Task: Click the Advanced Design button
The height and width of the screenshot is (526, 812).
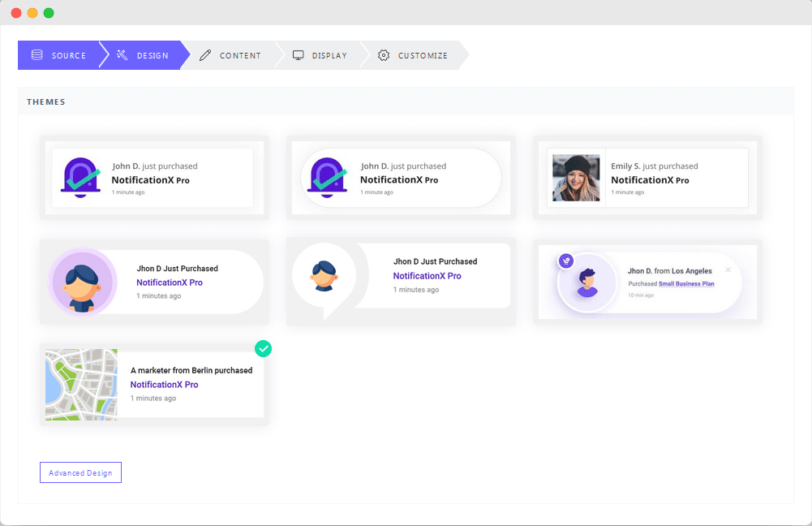Action: [80, 472]
